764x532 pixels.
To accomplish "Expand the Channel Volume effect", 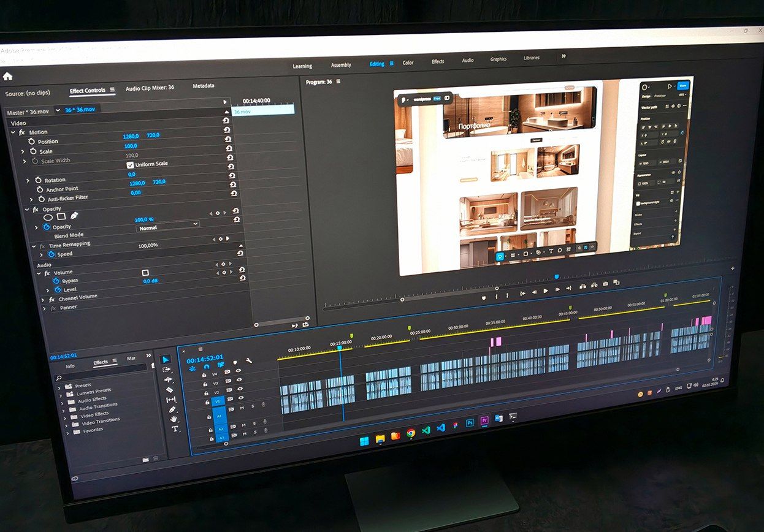I will (43, 300).
